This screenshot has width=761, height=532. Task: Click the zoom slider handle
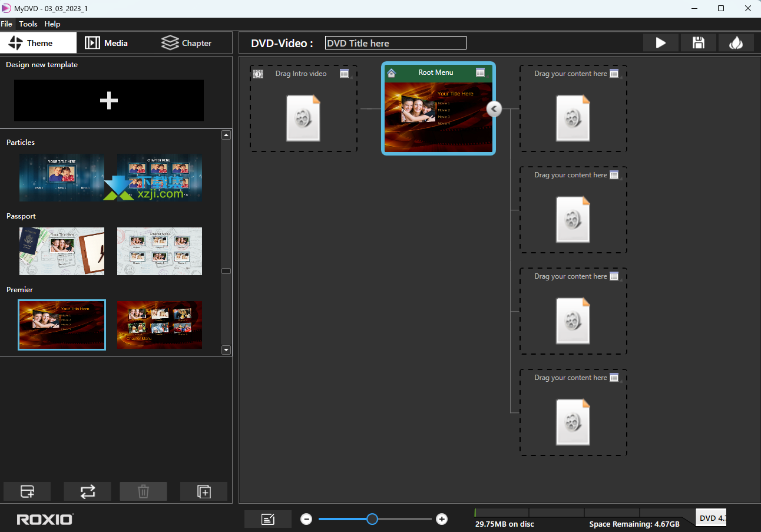pos(372,519)
